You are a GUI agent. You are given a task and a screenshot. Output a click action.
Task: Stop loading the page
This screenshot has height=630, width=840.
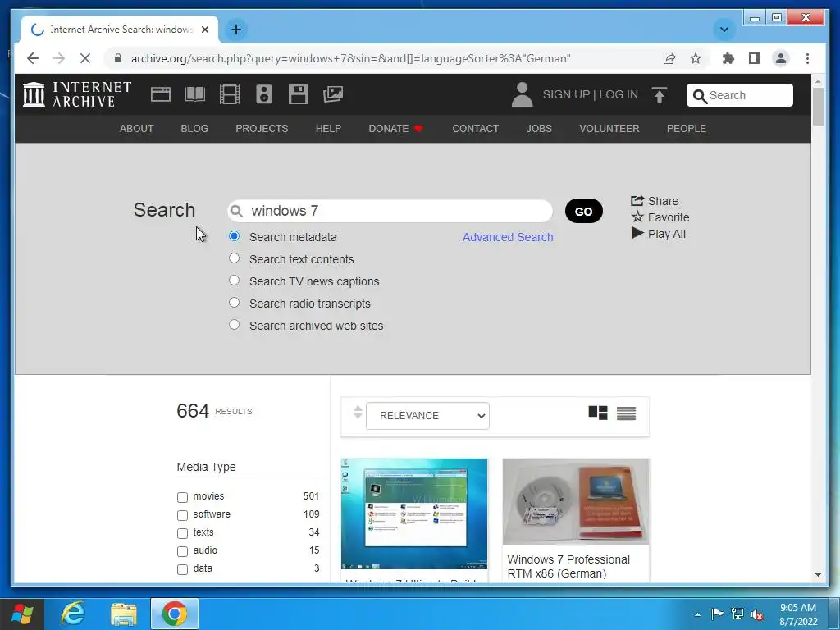pos(85,58)
